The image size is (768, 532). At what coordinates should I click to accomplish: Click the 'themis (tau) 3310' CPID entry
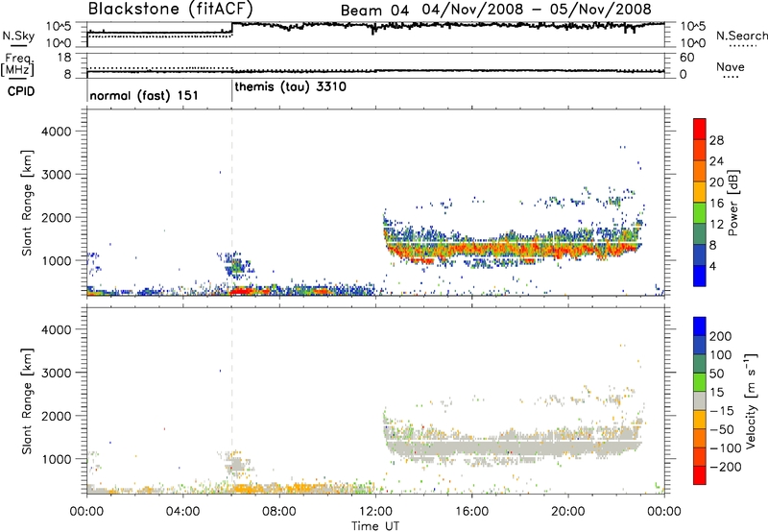click(x=291, y=87)
